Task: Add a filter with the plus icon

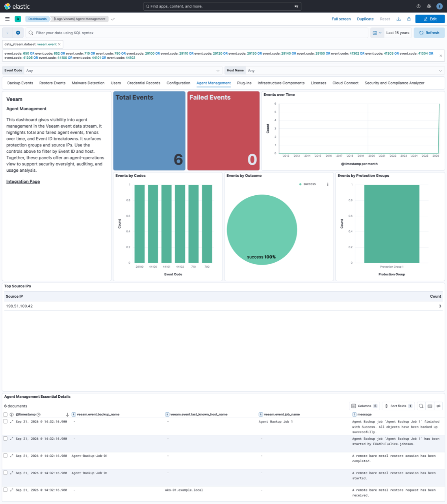Action: click(x=18, y=33)
